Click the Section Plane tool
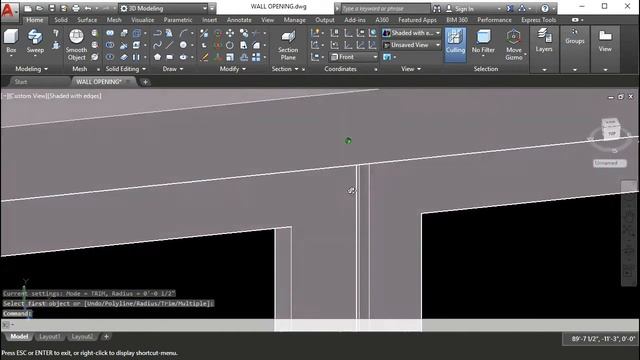 tap(288, 45)
